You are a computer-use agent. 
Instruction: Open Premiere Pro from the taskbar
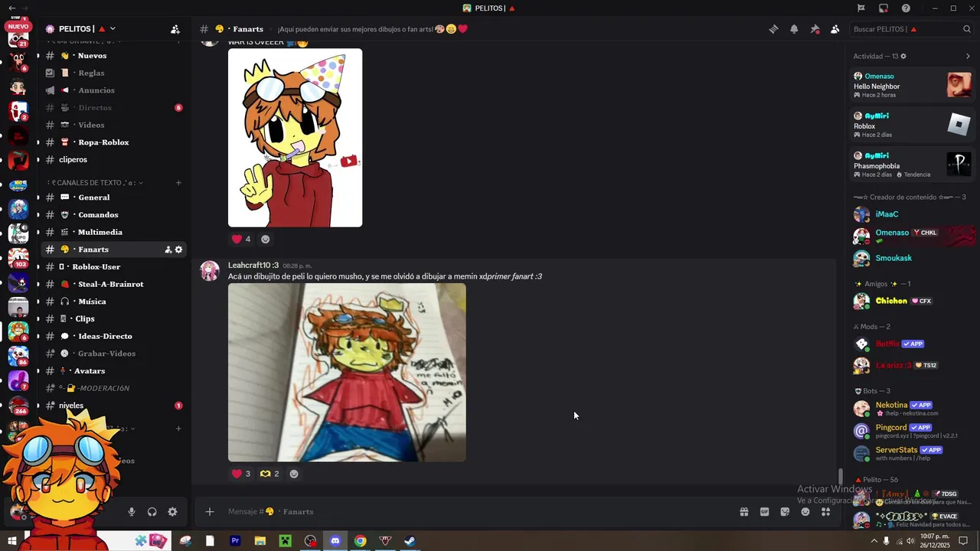(235, 541)
